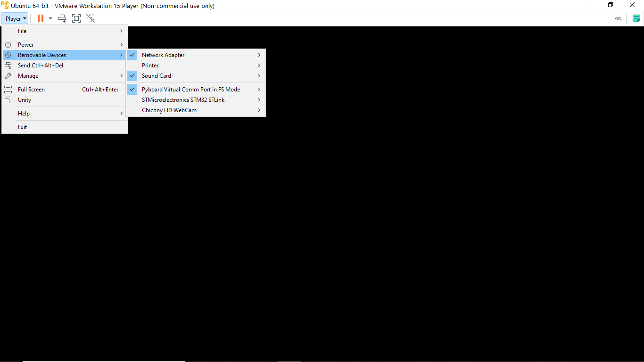Expand the arrow next to Network Adapter
Screen dimensions: 644x362
[x=259, y=55]
